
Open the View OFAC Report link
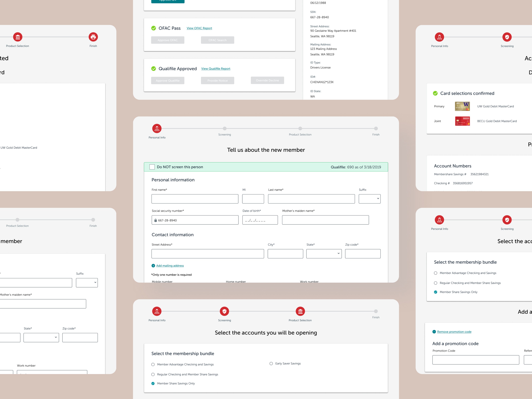point(199,28)
